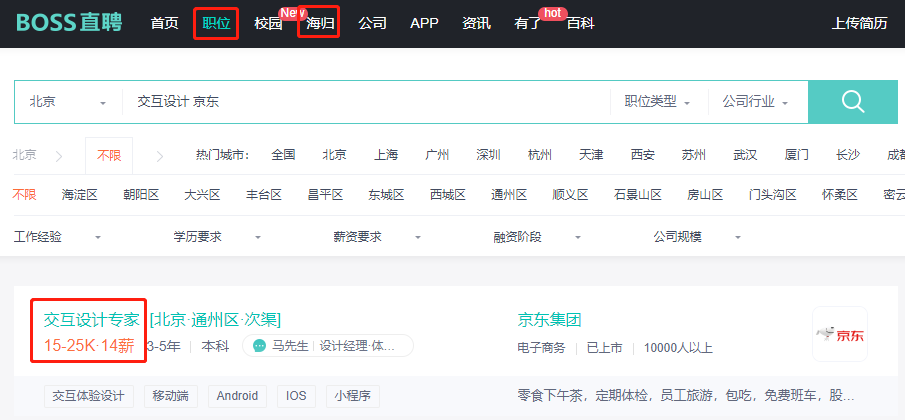Click the 京东 company logo thumbnail
The height and width of the screenshot is (420, 905).
point(839,334)
